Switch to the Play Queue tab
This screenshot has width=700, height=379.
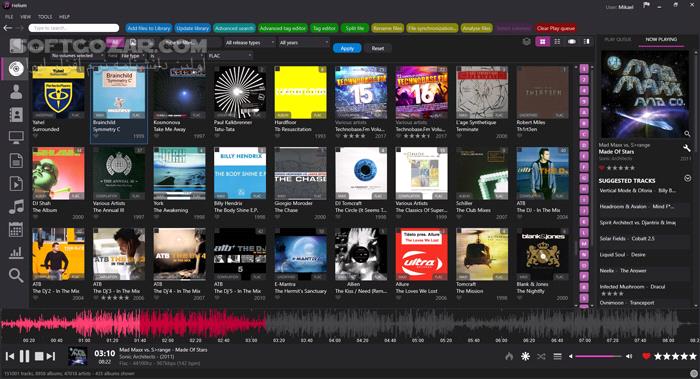618,39
